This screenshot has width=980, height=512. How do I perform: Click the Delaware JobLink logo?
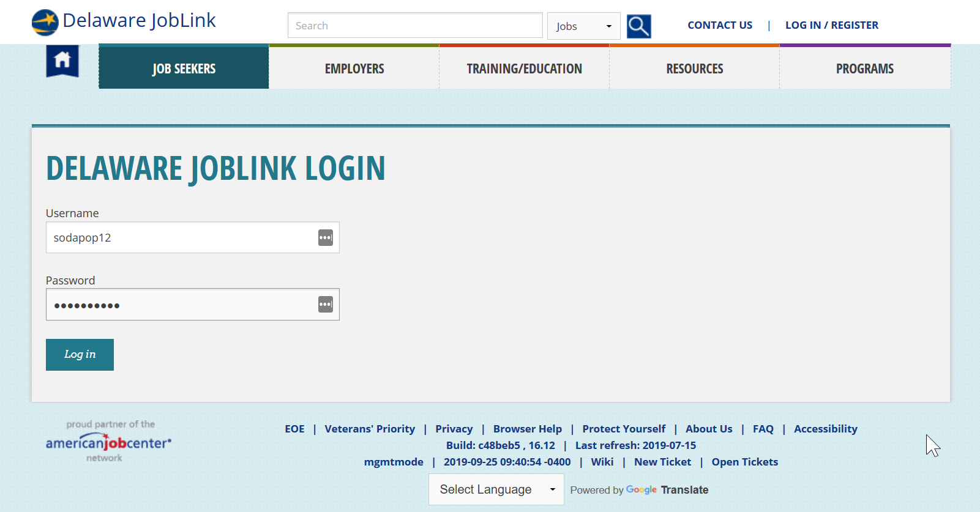(x=124, y=21)
